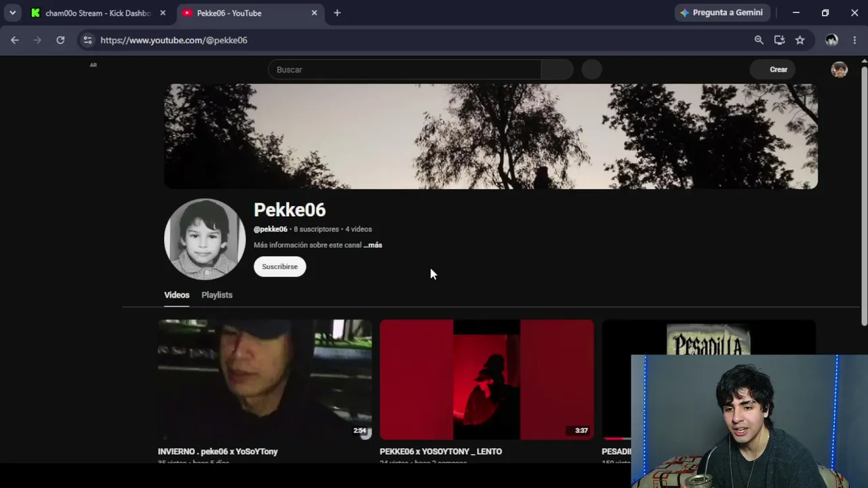Viewport: 868px width, 488px height.
Task: Click the YouTube Buscar search field
Action: point(404,69)
